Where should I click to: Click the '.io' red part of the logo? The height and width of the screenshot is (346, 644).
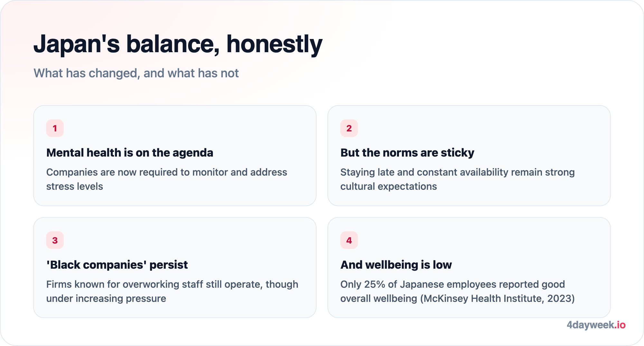coord(620,325)
